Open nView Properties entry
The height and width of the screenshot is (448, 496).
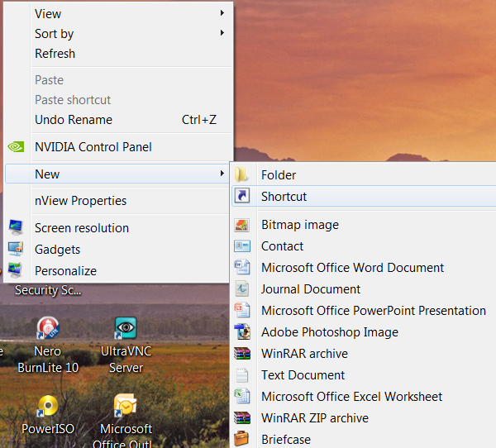coord(117,201)
